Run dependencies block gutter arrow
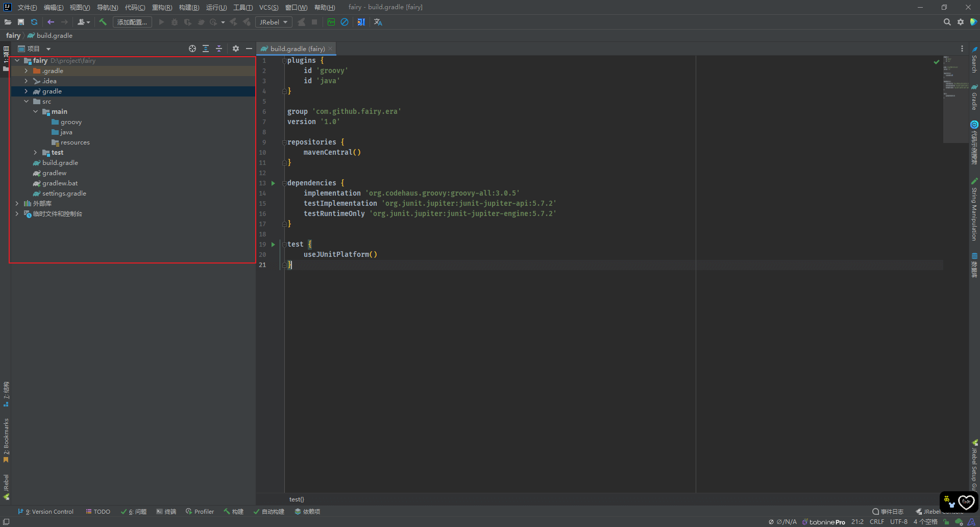This screenshot has height=527, width=980. (273, 183)
